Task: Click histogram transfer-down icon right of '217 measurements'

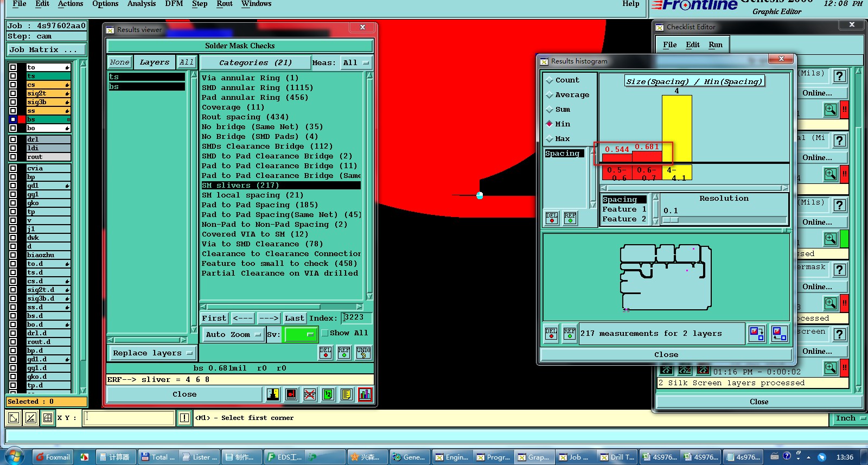Action: point(756,334)
